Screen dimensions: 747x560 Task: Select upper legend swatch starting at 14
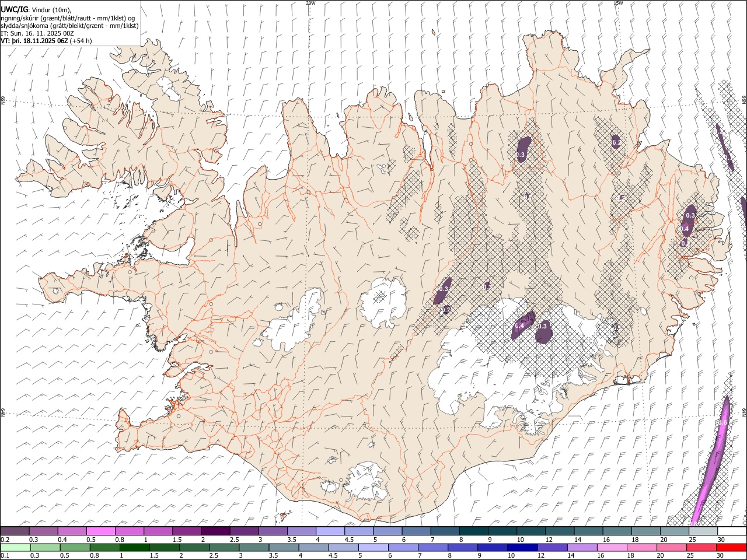589,531
